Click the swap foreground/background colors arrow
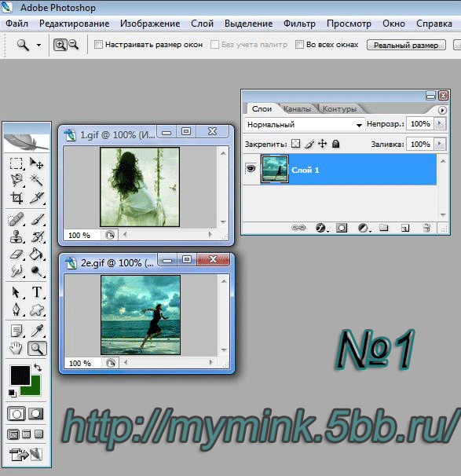This screenshot has height=476, width=461. 38,368
